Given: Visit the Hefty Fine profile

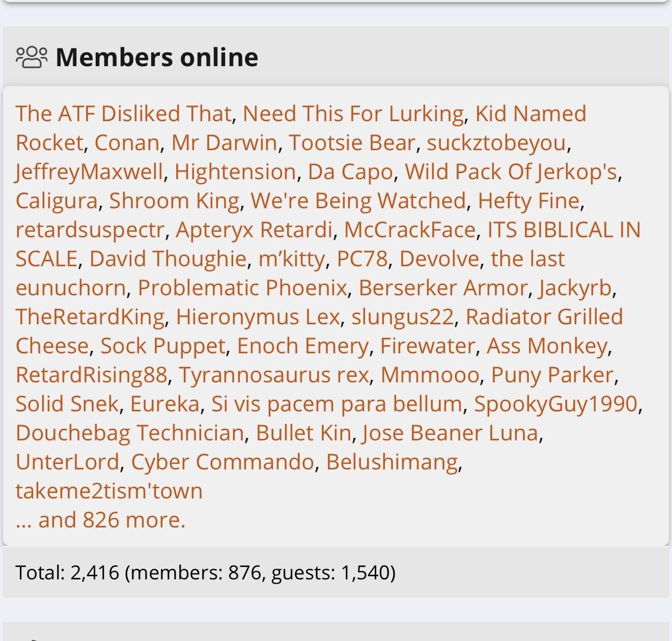Looking at the screenshot, I should (x=528, y=201).
